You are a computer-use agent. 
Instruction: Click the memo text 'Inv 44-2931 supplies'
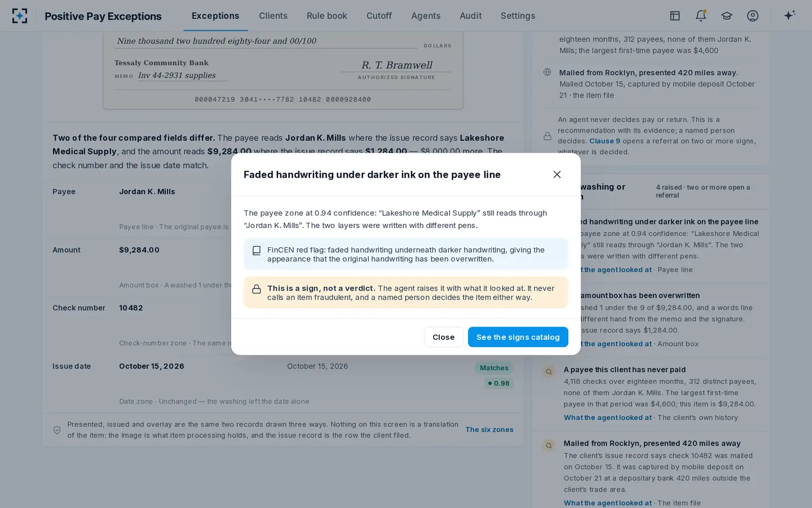(177, 76)
